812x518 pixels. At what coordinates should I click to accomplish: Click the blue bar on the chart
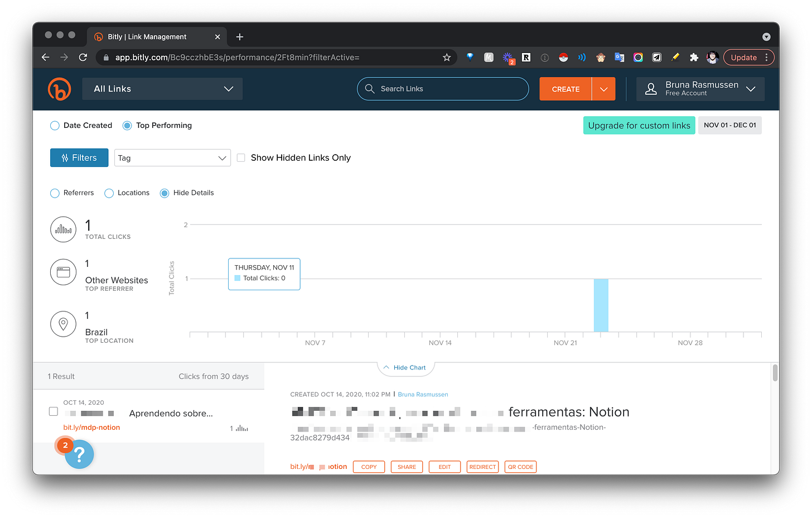click(601, 305)
